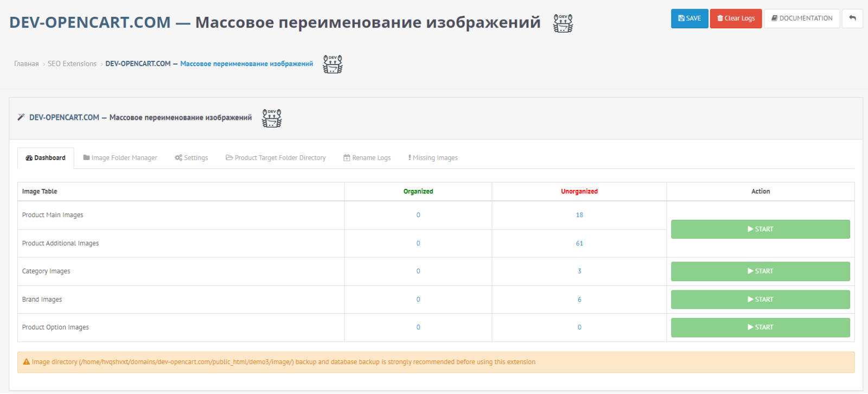Start renaming Product Main and Additional images
Image resolution: width=868 pixels, height=394 pixels.
tap(760, 229)
